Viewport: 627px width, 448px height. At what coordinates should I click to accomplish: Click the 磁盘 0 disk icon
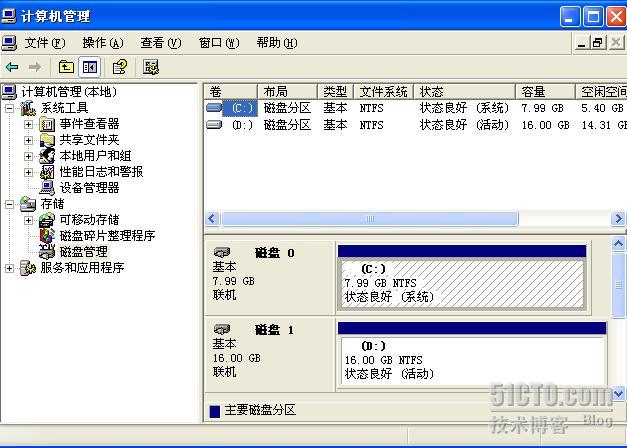click(222, 253)
